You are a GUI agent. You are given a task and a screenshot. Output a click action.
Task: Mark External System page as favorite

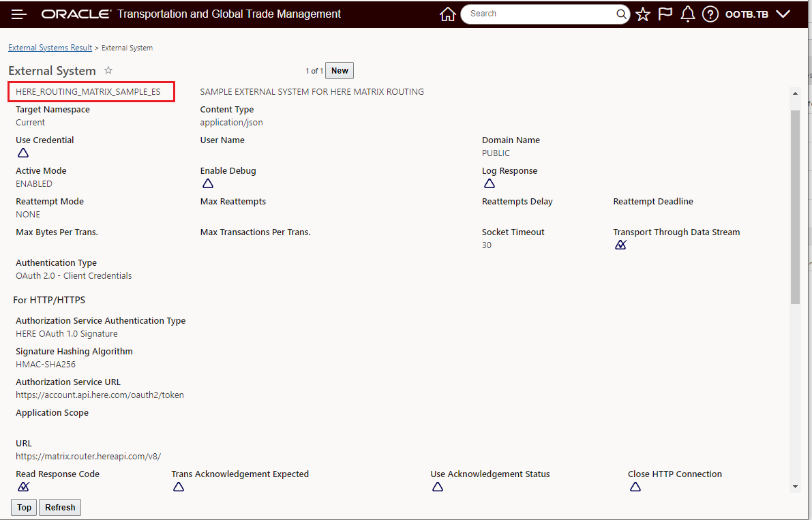coord(108,70)
